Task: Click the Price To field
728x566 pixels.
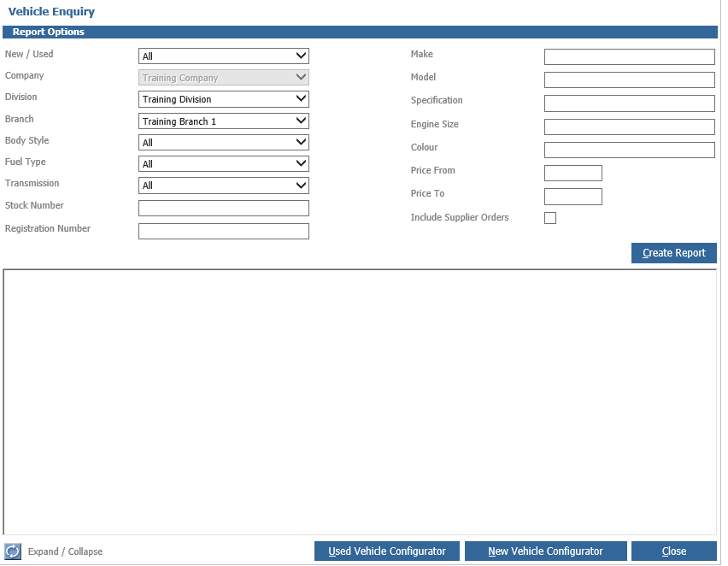Action: [x=573, y=197]
